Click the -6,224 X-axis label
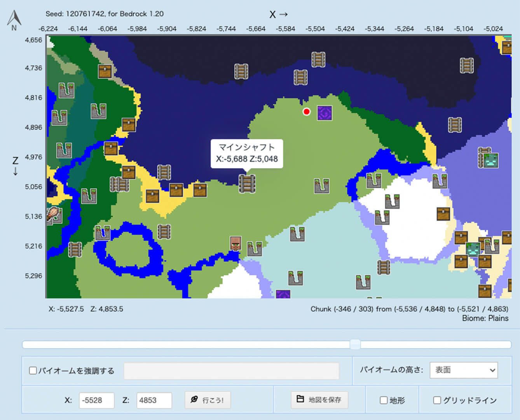Viewport: 520px width, 420px height. 49,29
